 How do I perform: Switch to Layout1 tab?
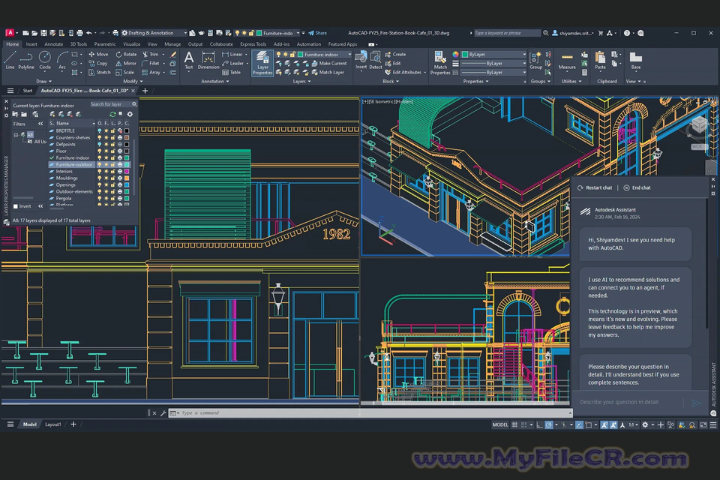coord(53,424)
